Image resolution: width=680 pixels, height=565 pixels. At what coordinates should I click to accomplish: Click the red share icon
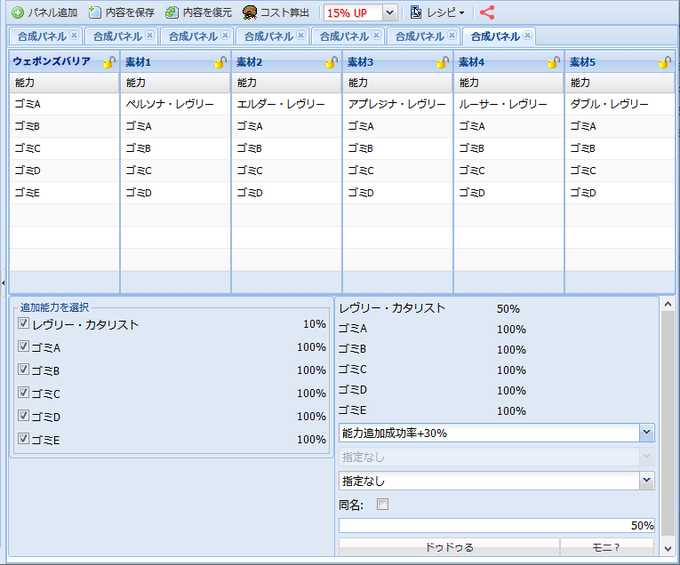(x=487, y=13)
